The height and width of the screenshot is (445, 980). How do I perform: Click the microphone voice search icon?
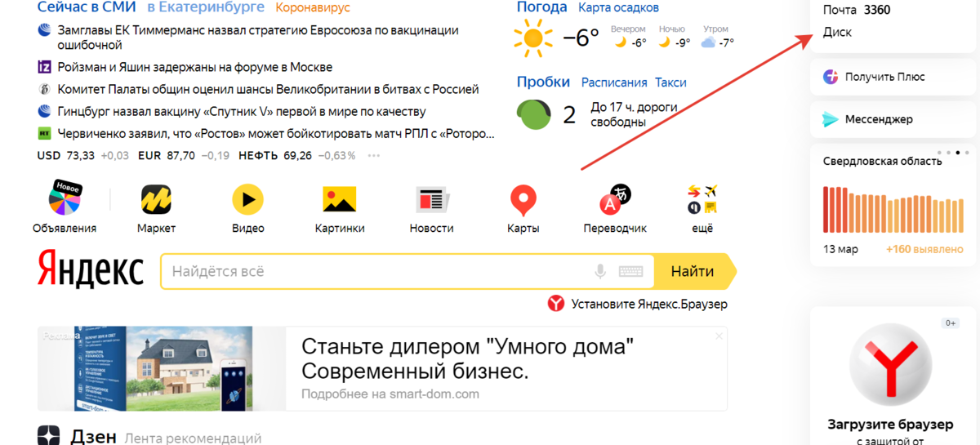[600, 272]
